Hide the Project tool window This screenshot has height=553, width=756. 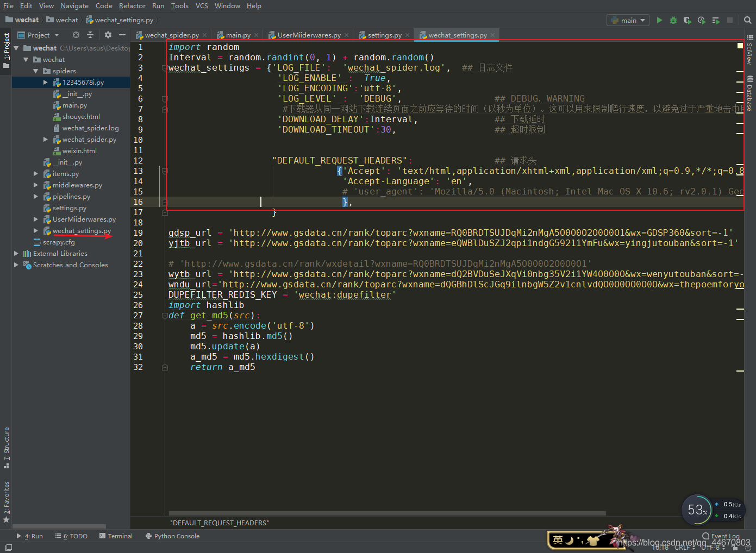122,35
